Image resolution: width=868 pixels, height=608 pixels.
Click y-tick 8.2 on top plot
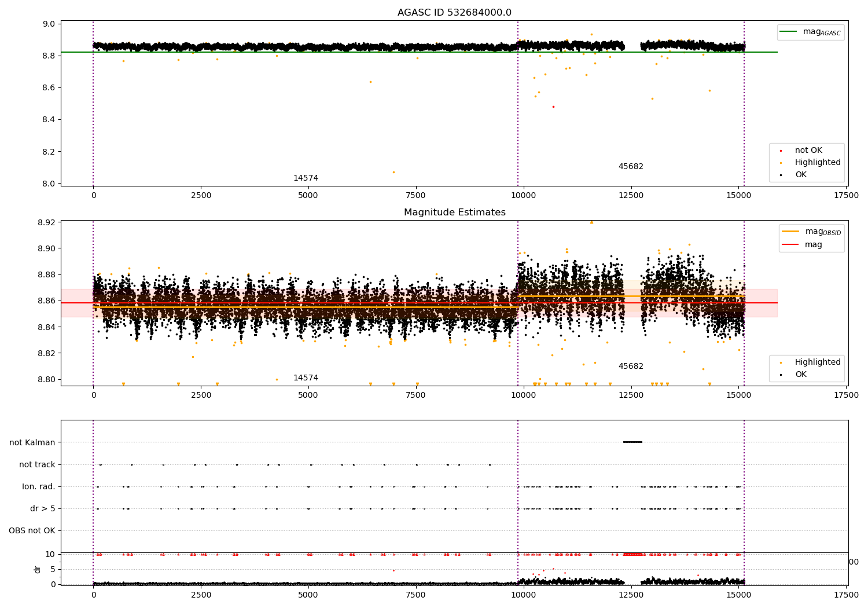click(x=50, y=152)
